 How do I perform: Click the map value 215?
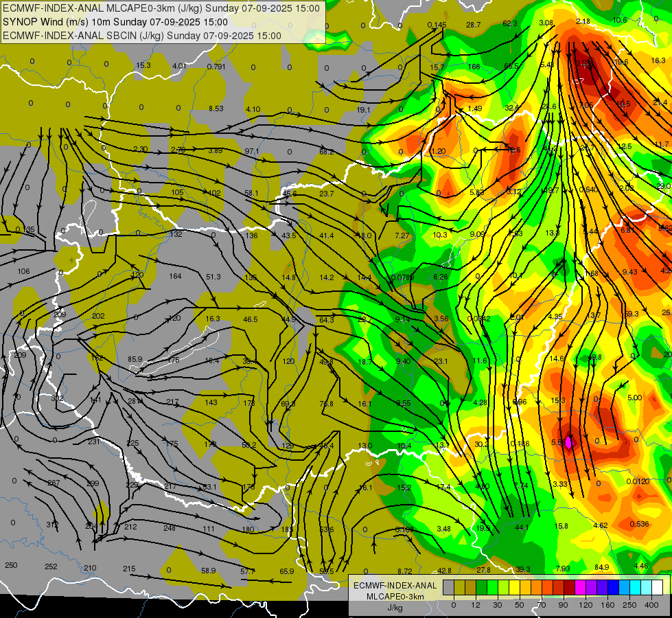(x=130, y=569)
